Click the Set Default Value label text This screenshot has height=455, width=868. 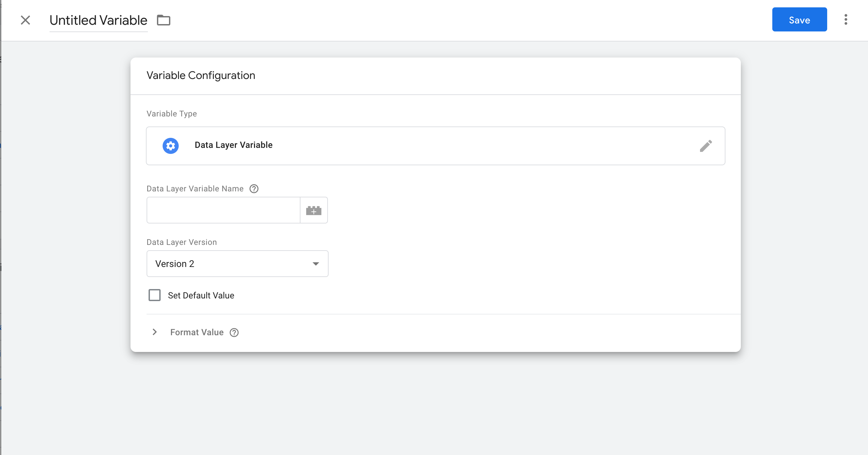pos(201,295)
